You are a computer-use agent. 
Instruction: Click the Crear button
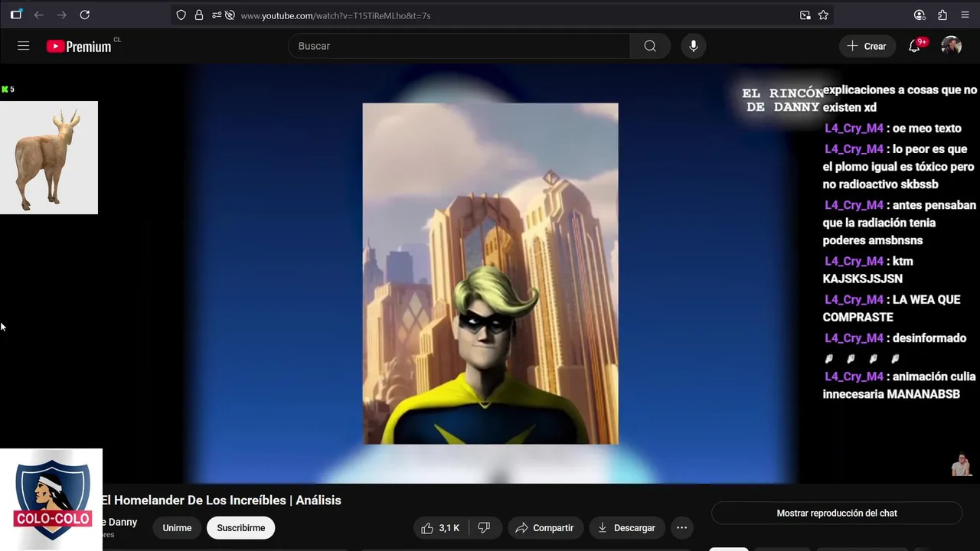pyautogui.click(x=867, y=46)
